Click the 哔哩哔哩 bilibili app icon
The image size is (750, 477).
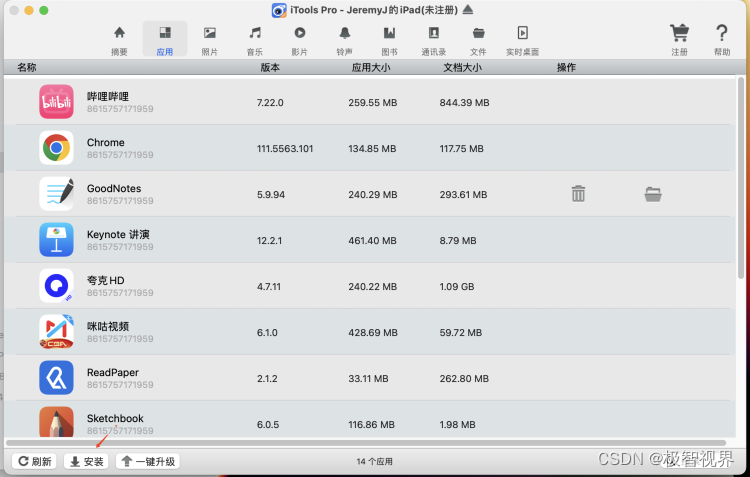click(56, 102)
